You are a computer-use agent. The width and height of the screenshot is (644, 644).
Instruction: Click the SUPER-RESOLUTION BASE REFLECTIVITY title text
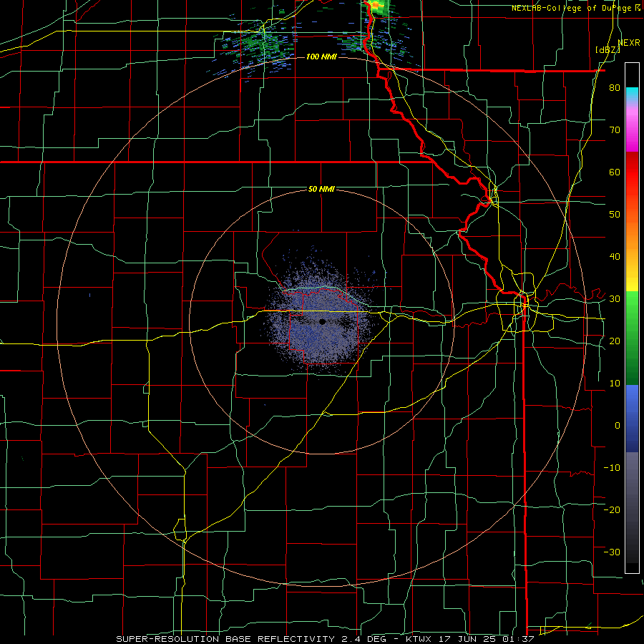[224, 639]
